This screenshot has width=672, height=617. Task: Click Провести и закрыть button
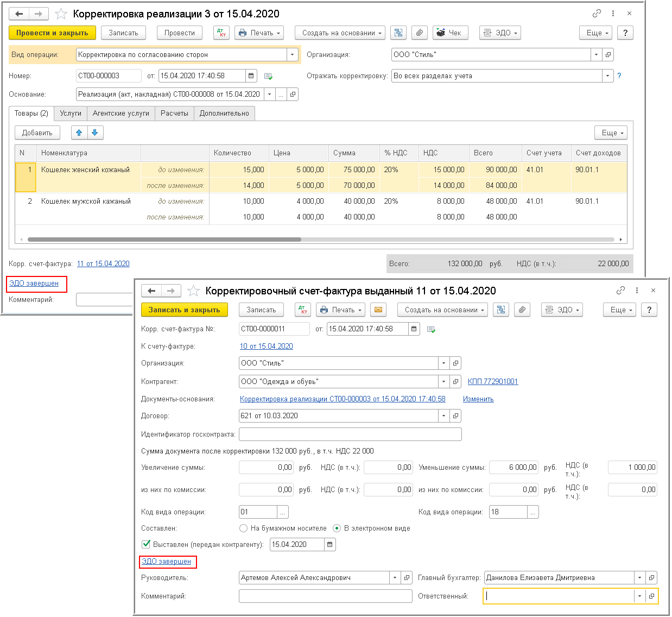pos(52,33)
